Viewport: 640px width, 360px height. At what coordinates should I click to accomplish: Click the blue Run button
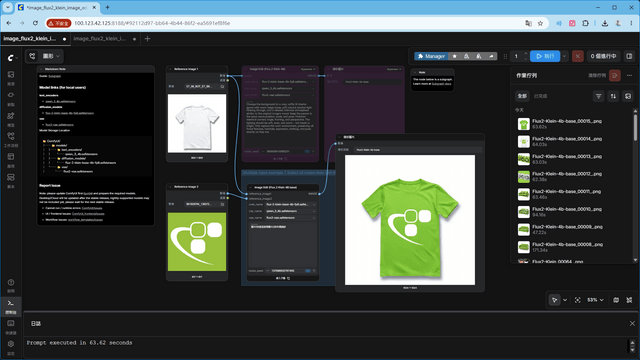tap(545, 56)
